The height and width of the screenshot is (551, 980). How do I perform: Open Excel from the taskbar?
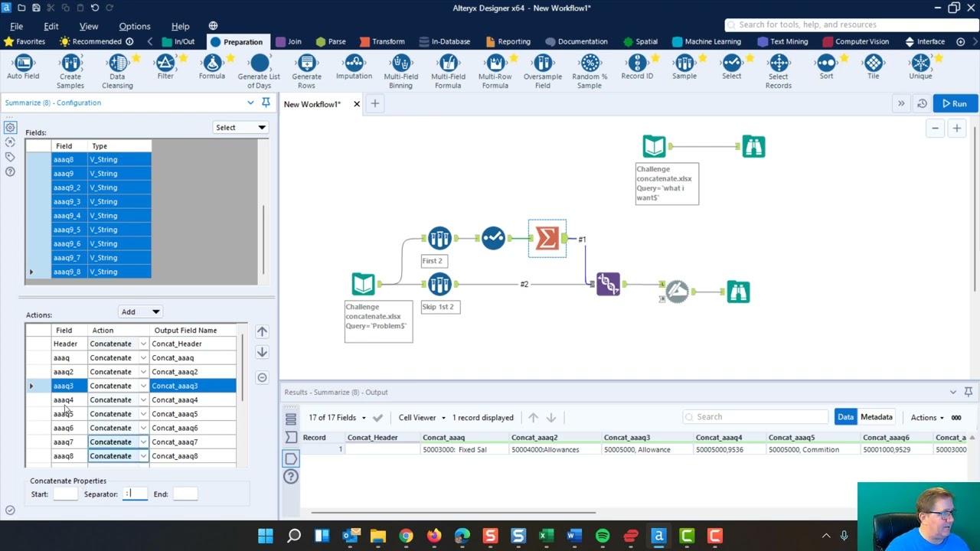click(x=546, y=536)
